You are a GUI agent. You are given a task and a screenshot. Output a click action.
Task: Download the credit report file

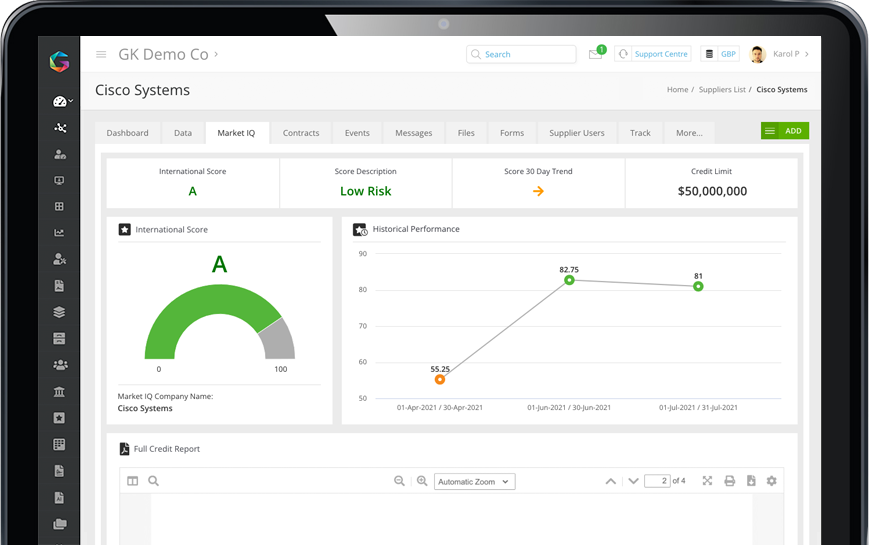click(x=751, y=481)
